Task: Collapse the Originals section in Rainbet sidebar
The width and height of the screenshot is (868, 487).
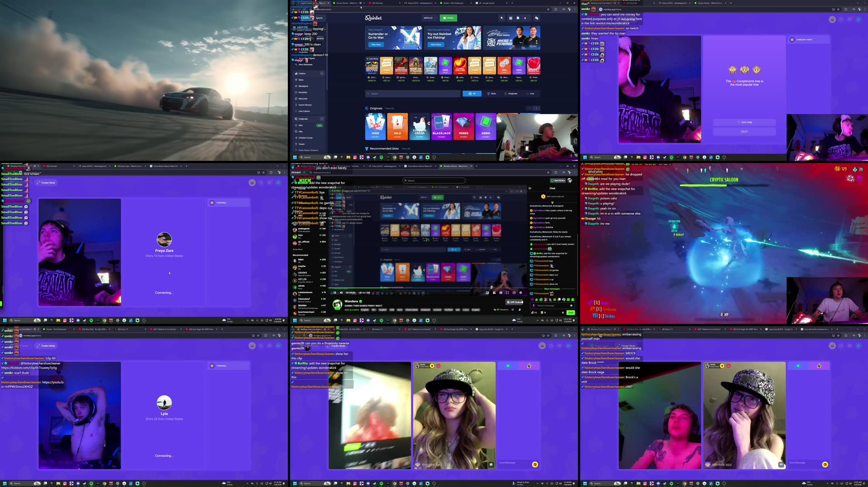Action: [322, 119]
